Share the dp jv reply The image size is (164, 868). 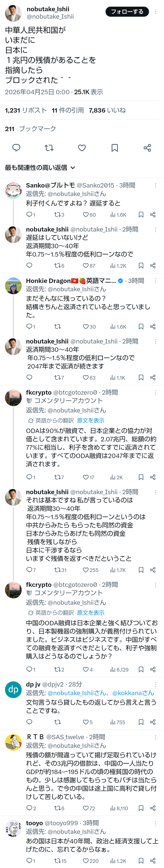point(152,722)
